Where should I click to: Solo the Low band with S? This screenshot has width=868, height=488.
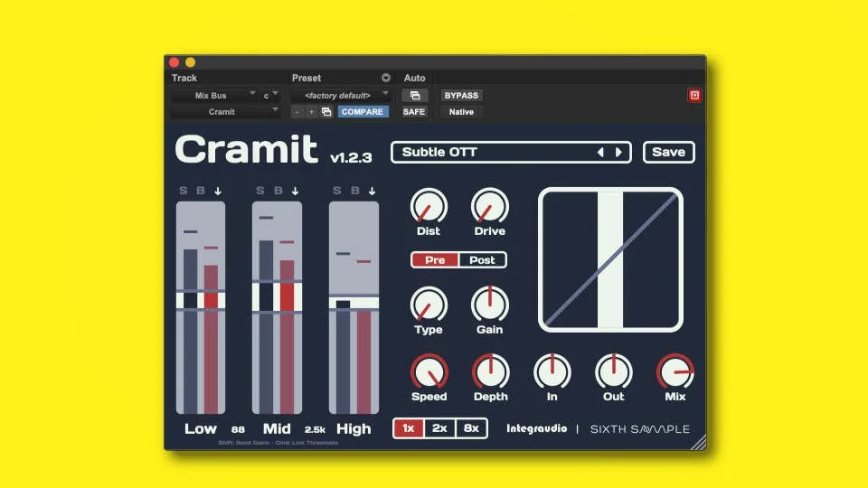(184, 191)
